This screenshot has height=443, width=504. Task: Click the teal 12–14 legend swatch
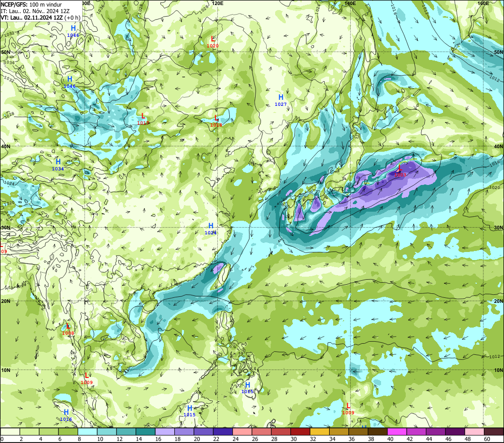tap(126, 431)
